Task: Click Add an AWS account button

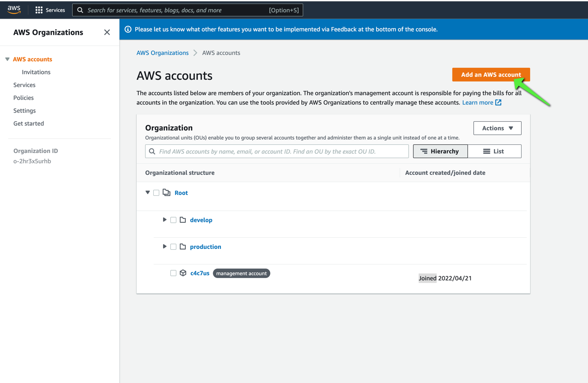Action: click(x=491, y=75)
